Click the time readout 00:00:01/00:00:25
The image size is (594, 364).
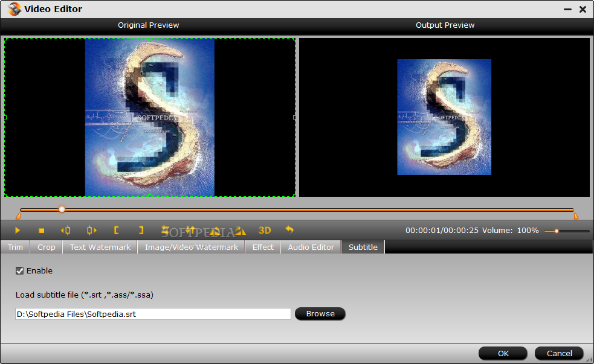point(442,230)
